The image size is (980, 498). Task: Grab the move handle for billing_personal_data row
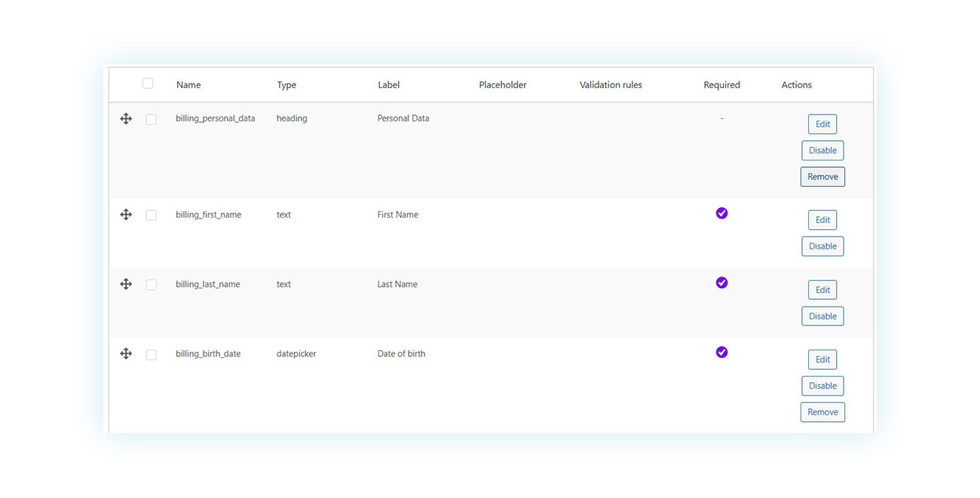126,118
